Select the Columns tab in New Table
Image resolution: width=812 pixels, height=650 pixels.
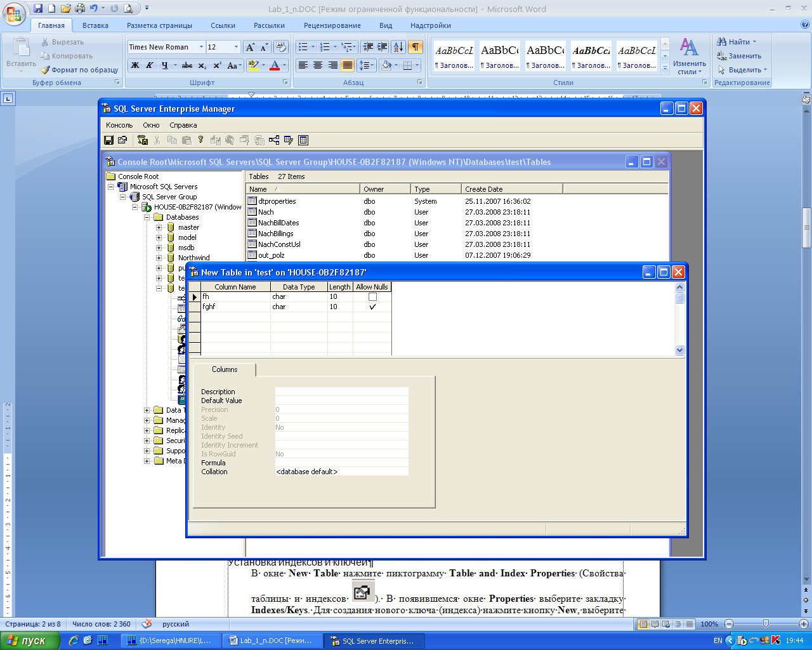coord(225,369)
